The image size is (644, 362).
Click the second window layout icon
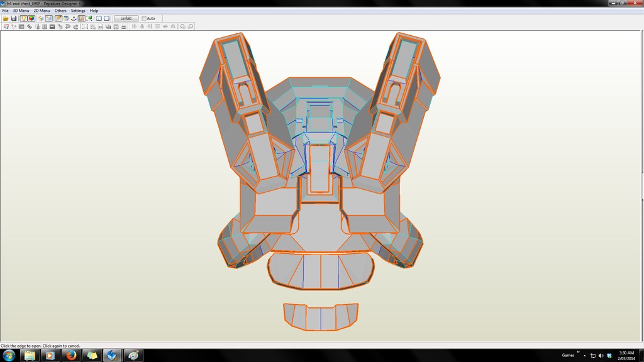point(106,18)
